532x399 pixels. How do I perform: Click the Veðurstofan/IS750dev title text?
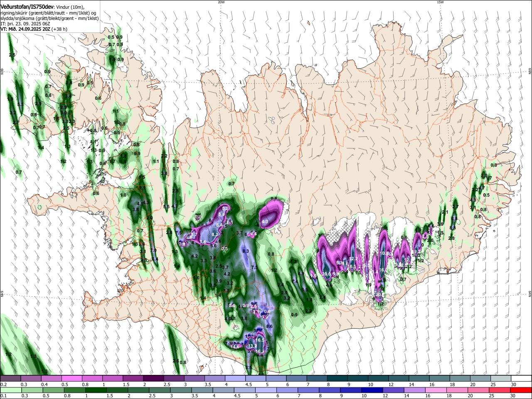pyautogui.click(x=27, y=7)
